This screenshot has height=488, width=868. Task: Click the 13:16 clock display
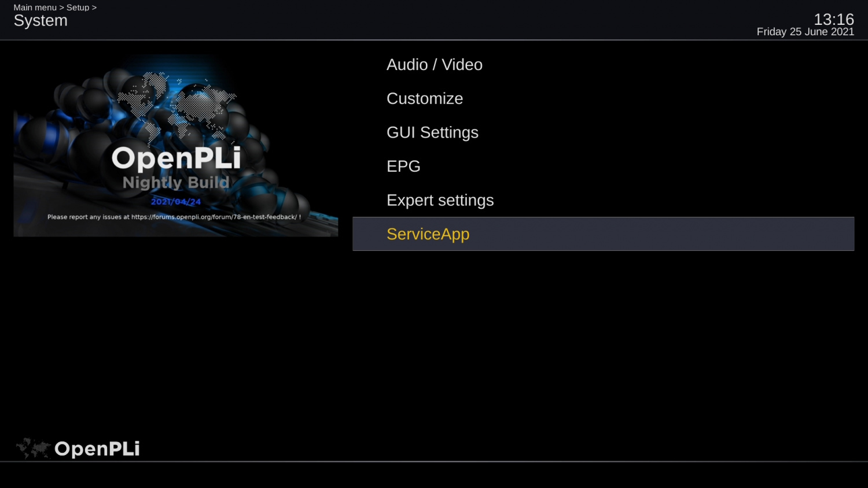[834, 19]
